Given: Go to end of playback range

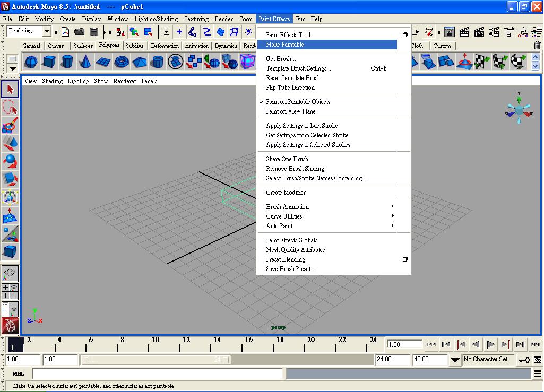Looking at the screenshot, I should 535,344.
